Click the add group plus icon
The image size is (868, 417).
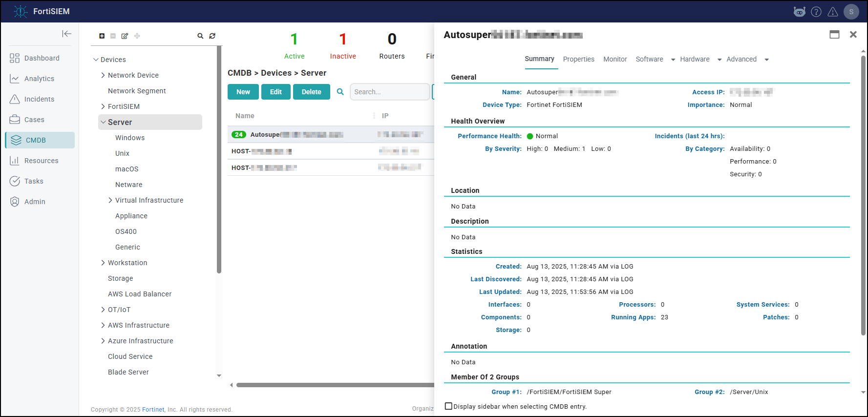[x=102, y=36]
